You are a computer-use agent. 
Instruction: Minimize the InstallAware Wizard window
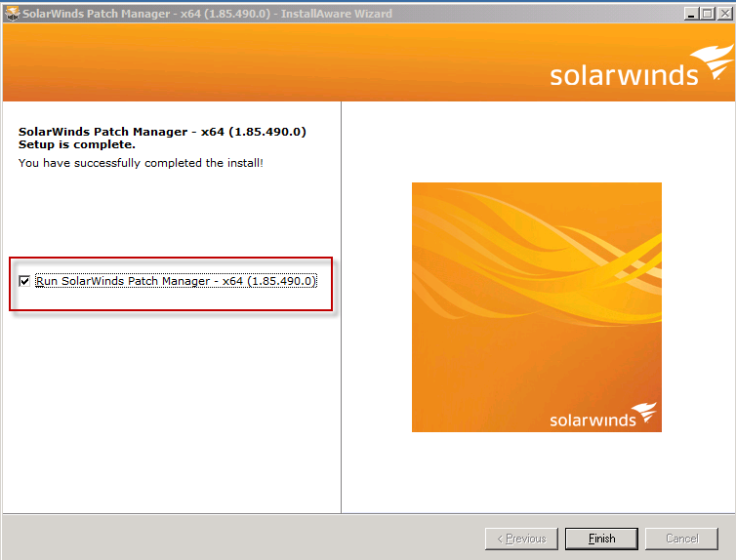[x=690, y=14]
